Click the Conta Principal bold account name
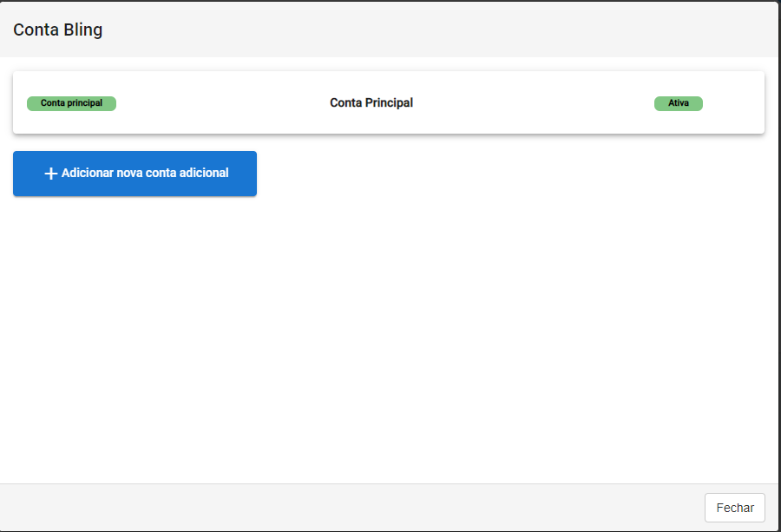781x532 pixels. tap(371, 102)
